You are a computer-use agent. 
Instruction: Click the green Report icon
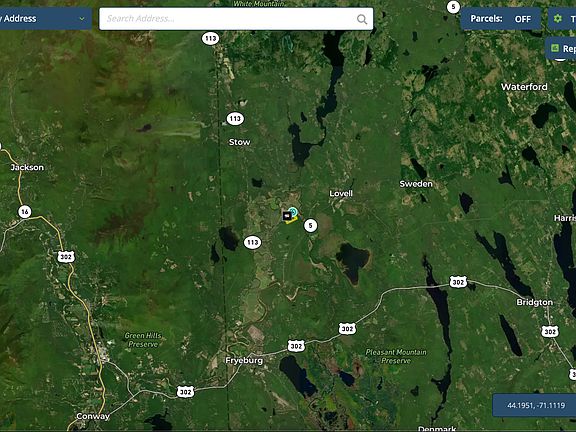(555, 48)
